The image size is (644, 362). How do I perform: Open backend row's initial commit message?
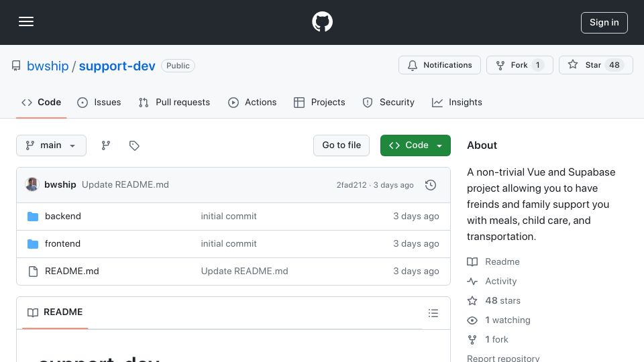coord(229,217)
